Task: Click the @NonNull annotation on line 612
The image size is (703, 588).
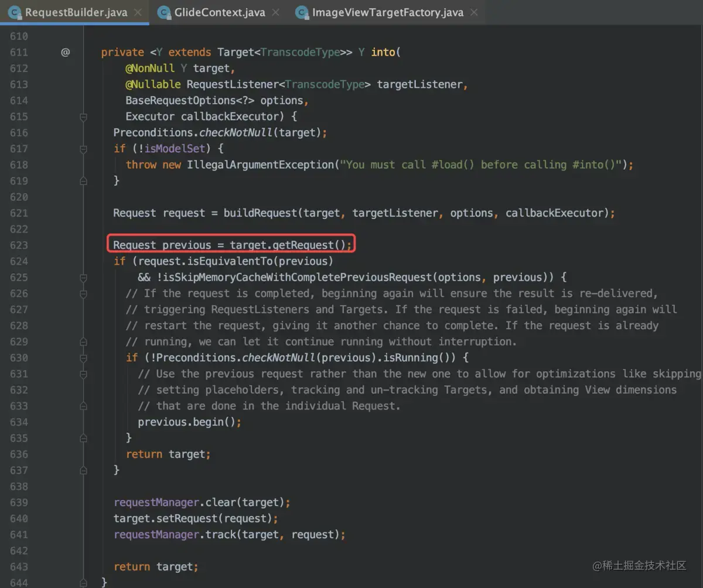Action: tap(150, 68)
